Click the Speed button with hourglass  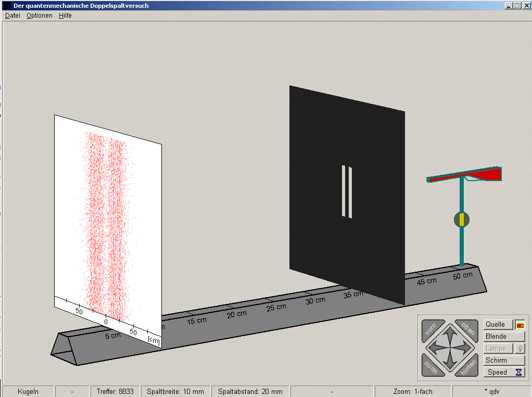tap(503, 372)
